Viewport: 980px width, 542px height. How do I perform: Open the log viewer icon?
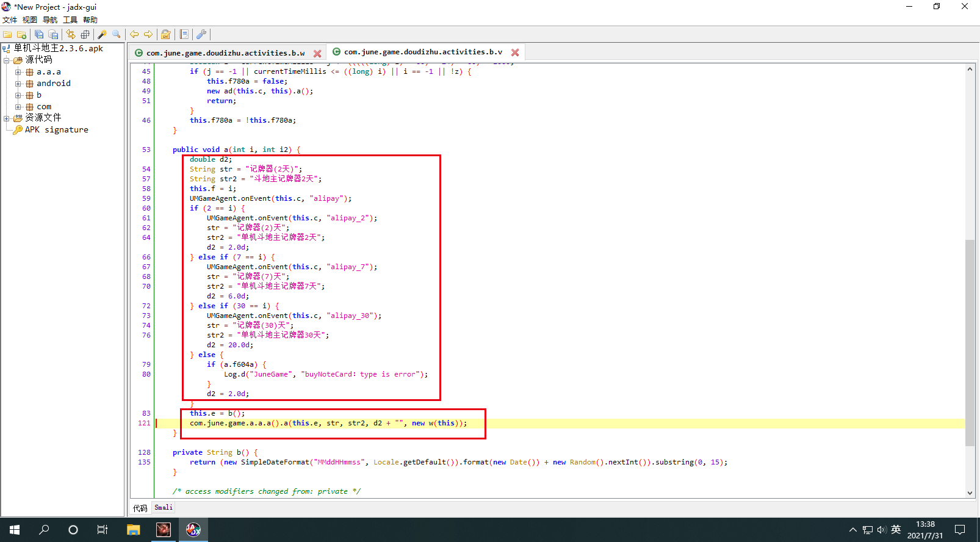pos(184,35)
